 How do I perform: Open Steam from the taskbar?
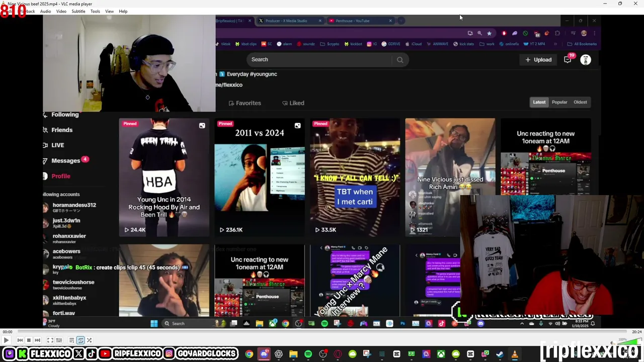click(500, 354)
